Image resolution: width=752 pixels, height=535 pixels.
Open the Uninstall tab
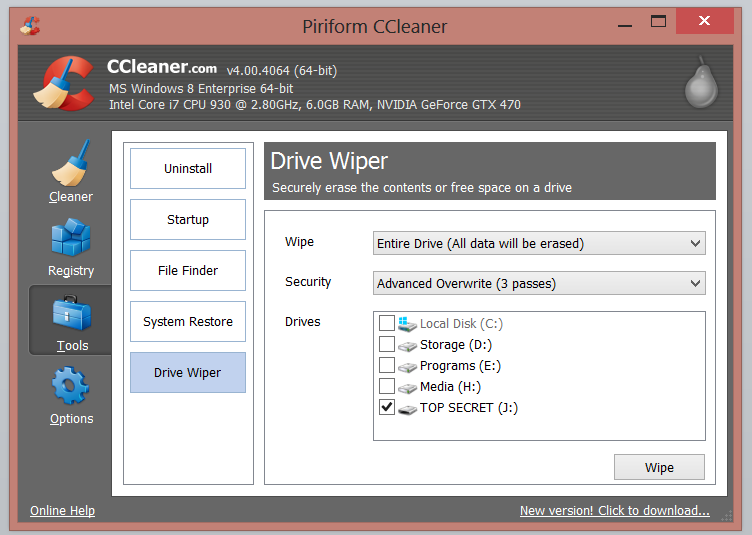[188, 168]
